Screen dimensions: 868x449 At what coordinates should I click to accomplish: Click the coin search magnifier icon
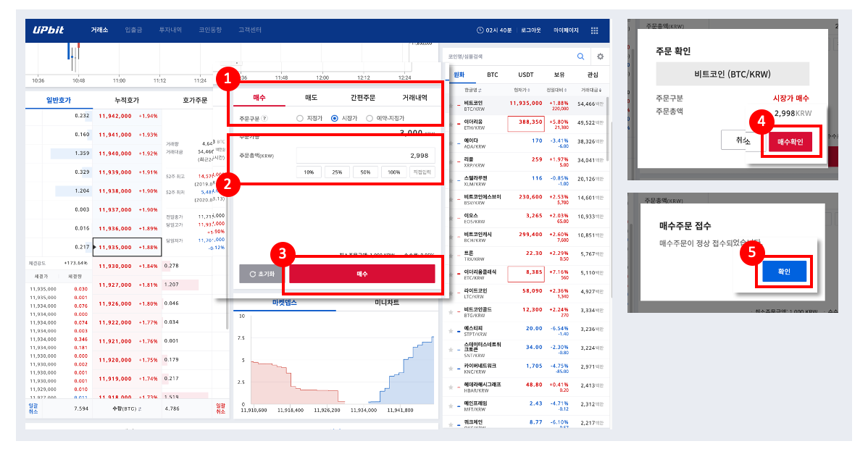coord(580,56)
